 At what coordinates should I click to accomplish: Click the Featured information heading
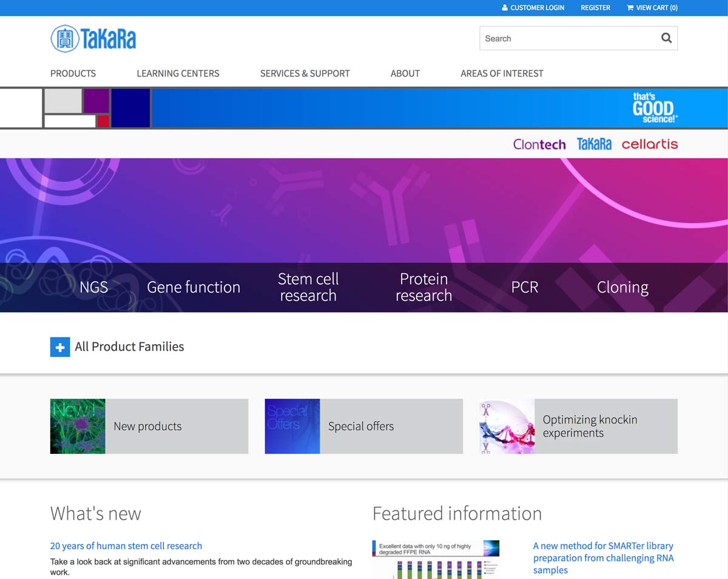[457, 513]
